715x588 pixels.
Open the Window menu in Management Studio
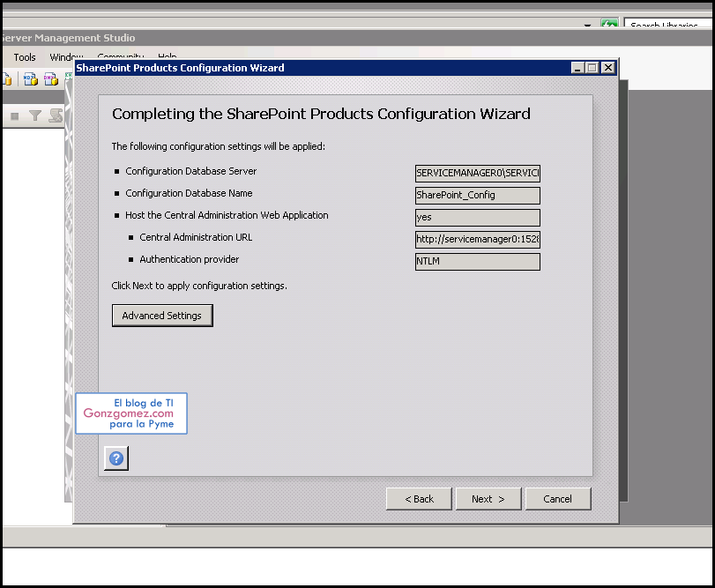(x=66, y=57)
